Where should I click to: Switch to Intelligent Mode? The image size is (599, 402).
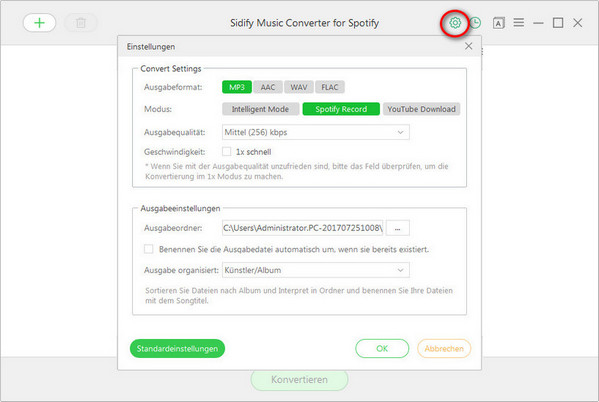point(260,109)
